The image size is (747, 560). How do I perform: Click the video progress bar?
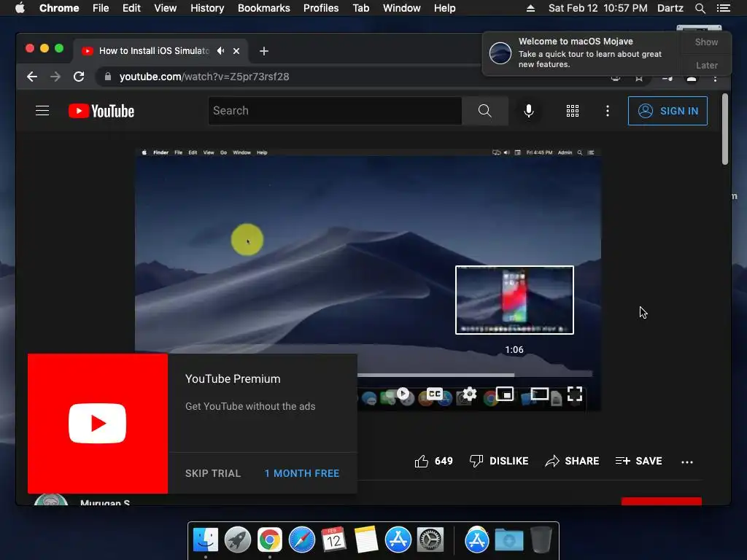coord(475,375)
